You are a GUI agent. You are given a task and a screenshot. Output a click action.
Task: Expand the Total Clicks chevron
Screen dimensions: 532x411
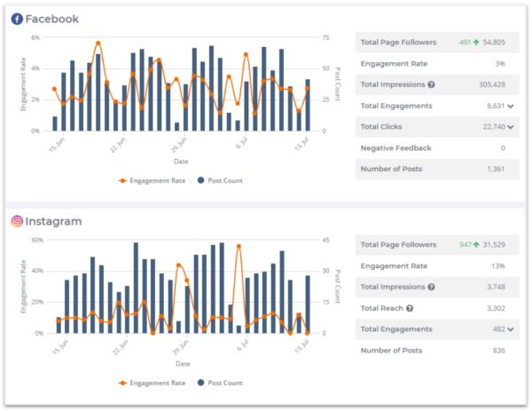509,127
